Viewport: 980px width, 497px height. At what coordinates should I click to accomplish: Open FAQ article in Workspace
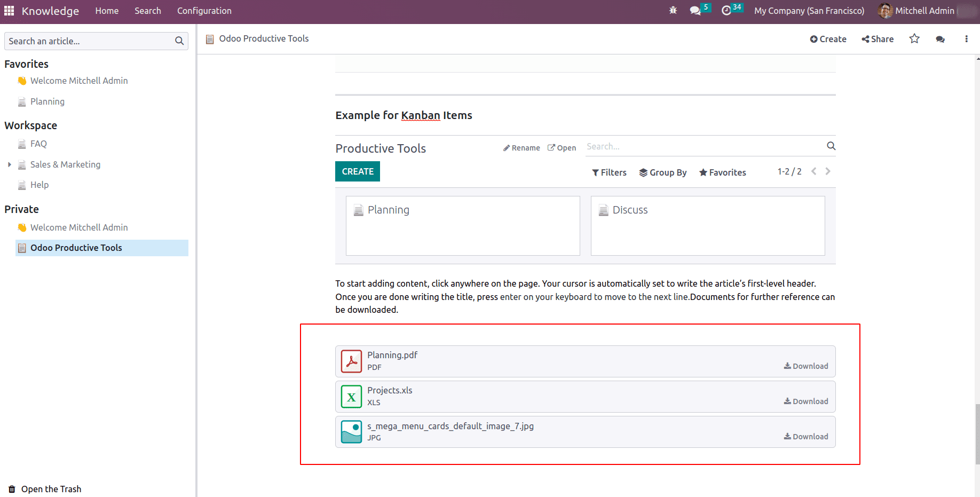38,144
